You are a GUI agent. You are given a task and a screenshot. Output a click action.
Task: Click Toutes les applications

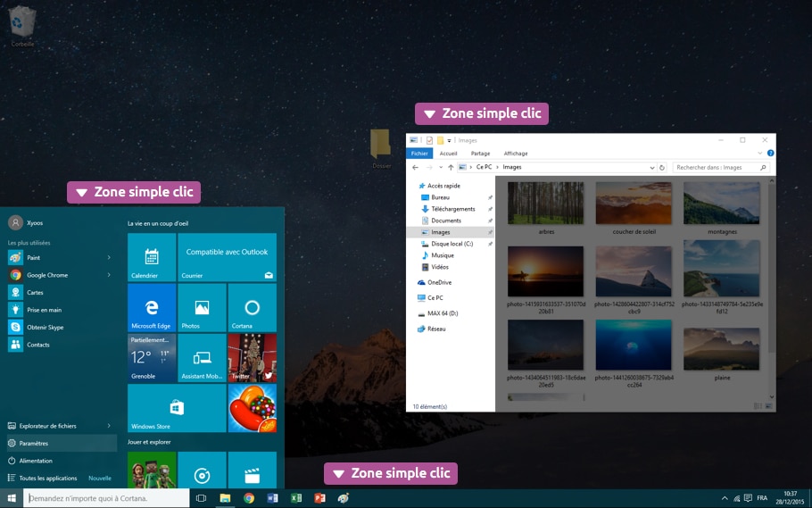point(48,478)
